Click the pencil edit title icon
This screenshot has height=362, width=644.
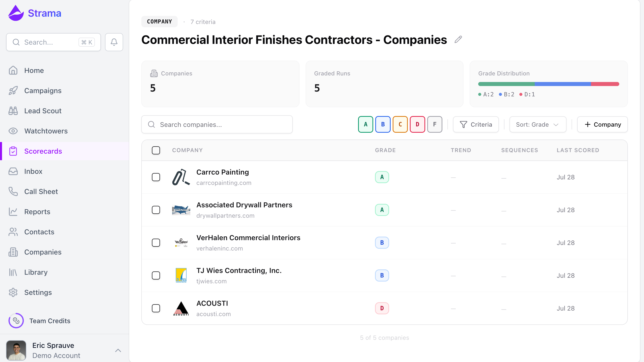click(458, 40)
